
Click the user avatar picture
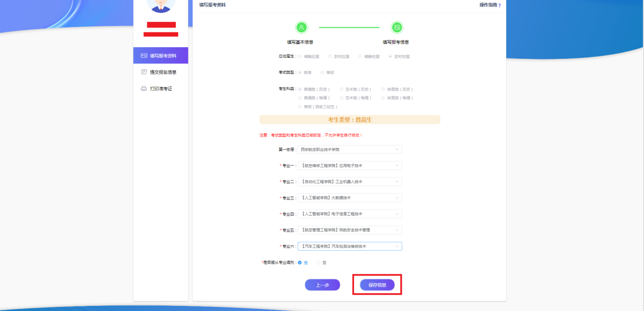point(160,4)
